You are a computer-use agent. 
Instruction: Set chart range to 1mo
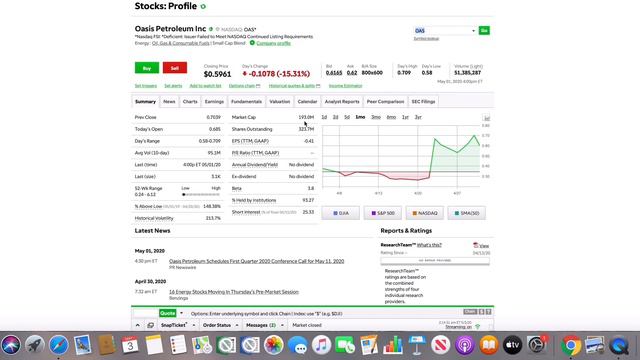coord(360,117)
